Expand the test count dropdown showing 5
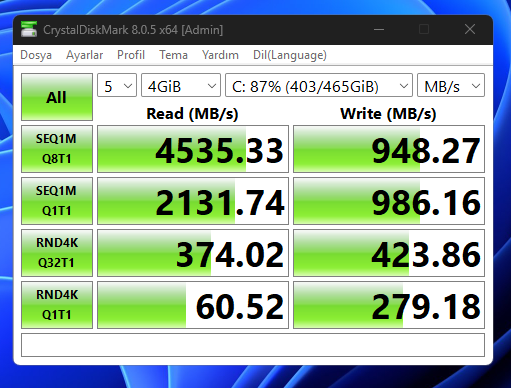 117,85
